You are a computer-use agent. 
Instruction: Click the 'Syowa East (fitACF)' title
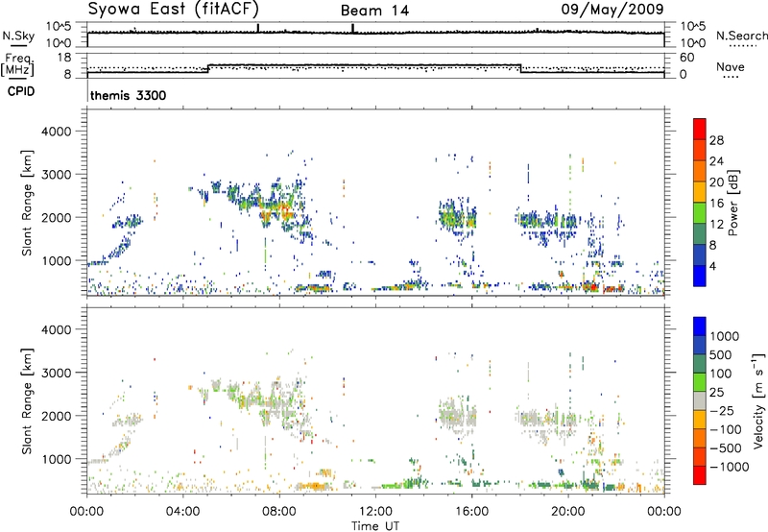pyautogui.click(x=174, y=10)
